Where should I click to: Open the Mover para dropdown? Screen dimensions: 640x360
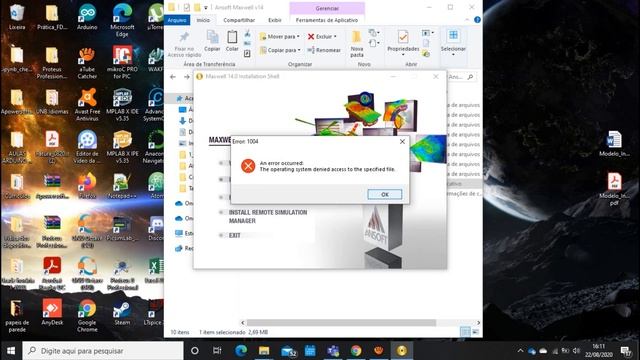click(x=280, y=37)
